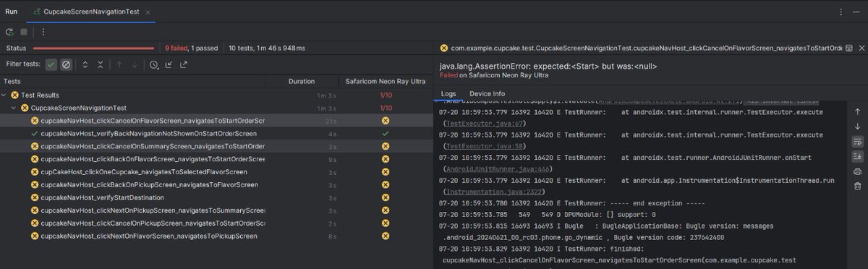Click the failed icon in clickNextOnFlavorScreen device column

386,236
